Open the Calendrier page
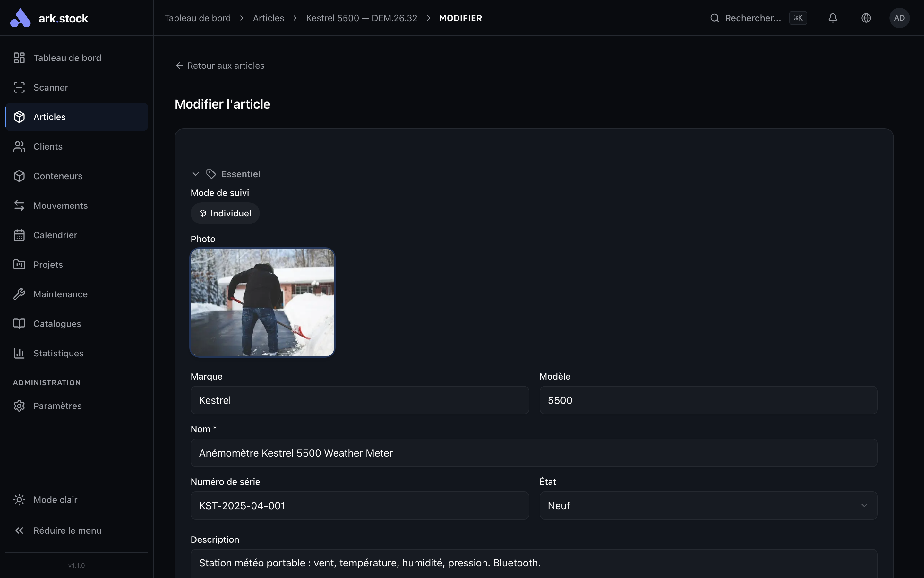The image size is (924, 578). [77, 235]
